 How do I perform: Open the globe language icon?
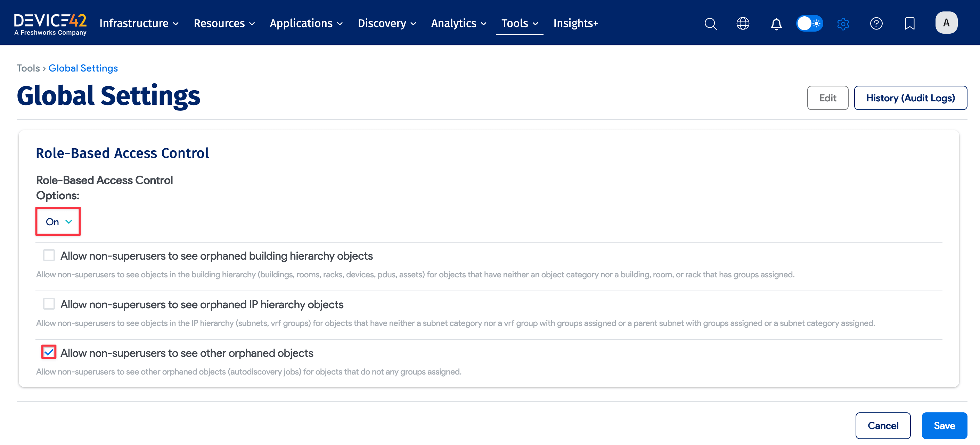point(743,24)
